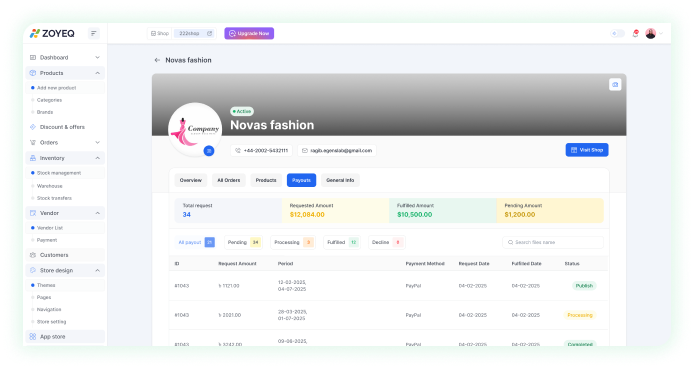This screenshot has width=694, height=369.
Task: Open external link icon next to 222shop
Action: (x=209, y=33)
